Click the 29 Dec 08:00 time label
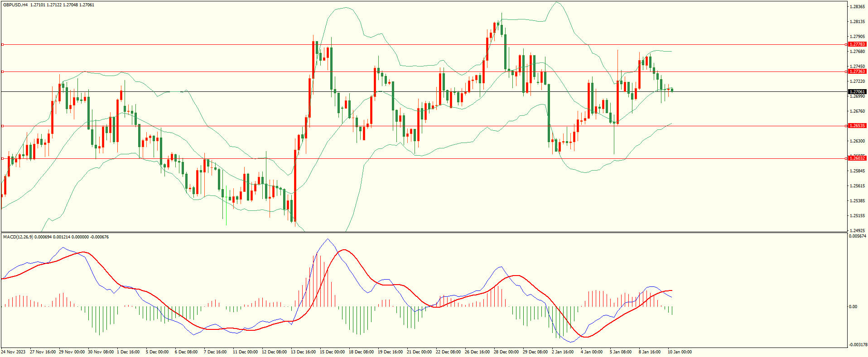 pyautogui.click(x=535, y=352)
